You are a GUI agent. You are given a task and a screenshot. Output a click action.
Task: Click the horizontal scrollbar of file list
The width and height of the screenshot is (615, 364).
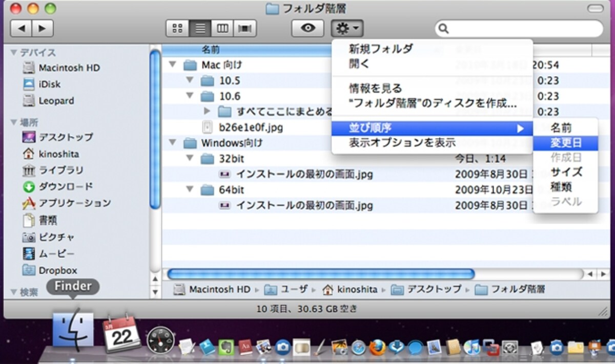[x=321, y=274]
